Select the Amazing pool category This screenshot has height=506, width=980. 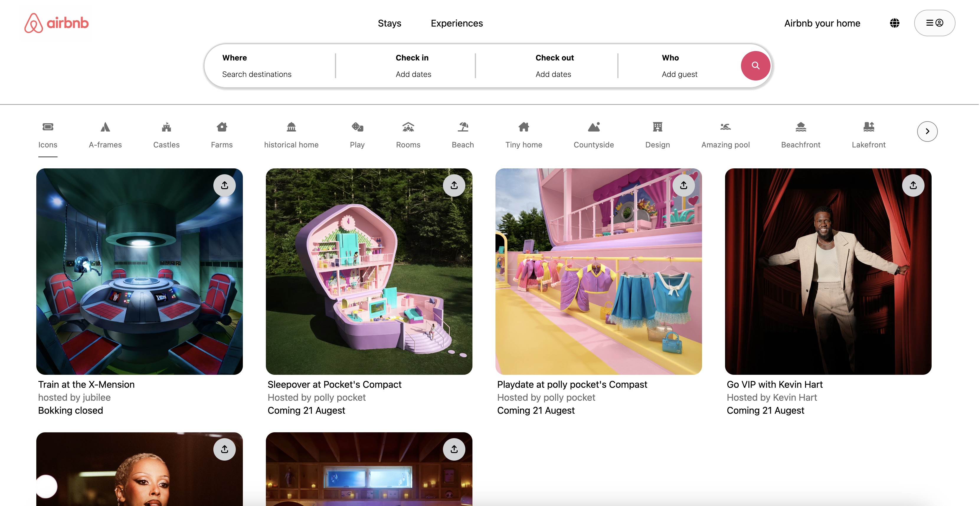coord(725,135)
